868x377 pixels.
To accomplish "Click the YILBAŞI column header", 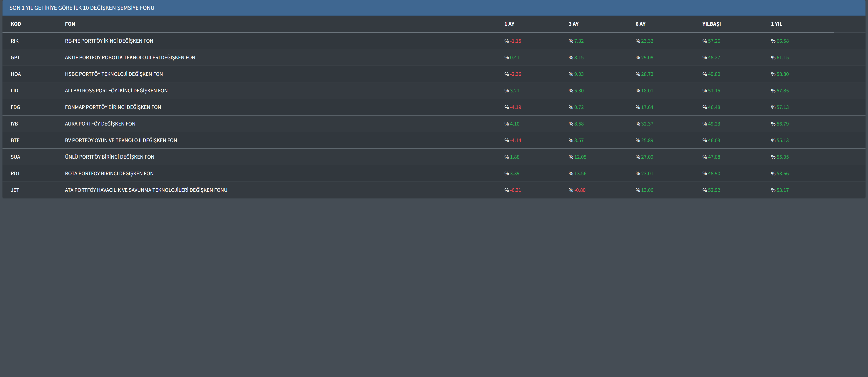I will (x=711, y=24).
